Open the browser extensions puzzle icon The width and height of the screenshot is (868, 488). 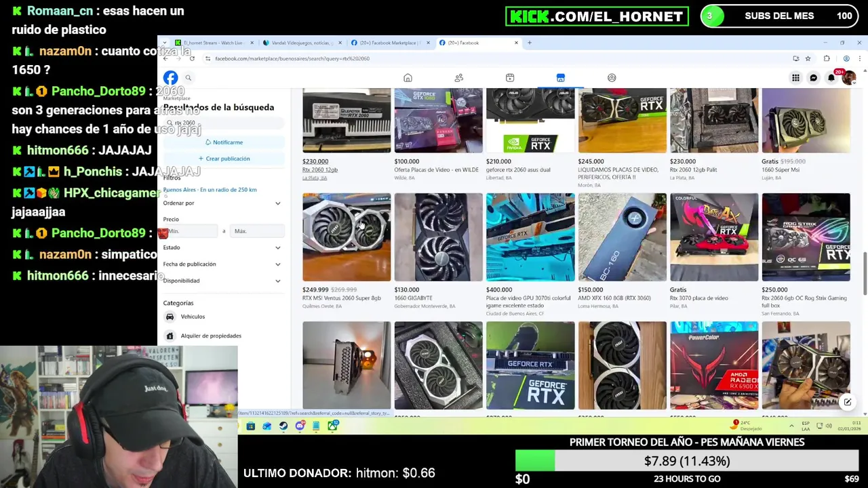tap(827, 59)
